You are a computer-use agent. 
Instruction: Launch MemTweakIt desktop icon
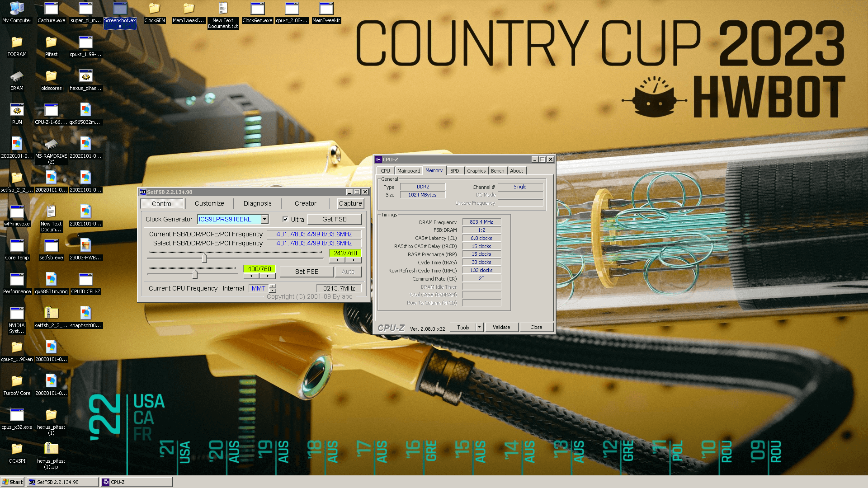(x=326, y=12)
